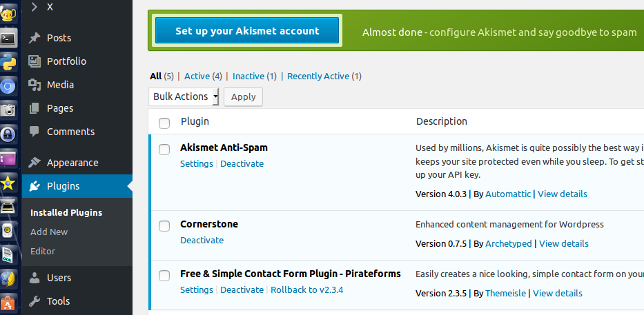Launch the terminal from the dock
The width and height of the screenshot is (644, 315).
click(x=8, y=39)
